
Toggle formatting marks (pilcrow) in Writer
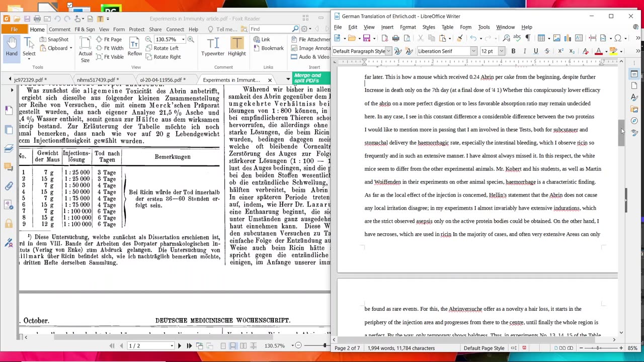(527, 38)
